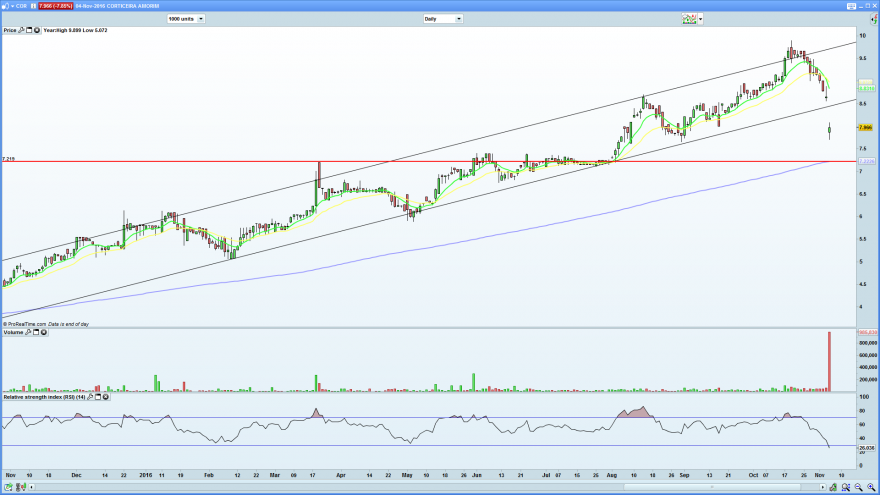Open the Price panel wrench settings
The height and width of the screenshot is (495, 880).
click(x=21, y=30)
